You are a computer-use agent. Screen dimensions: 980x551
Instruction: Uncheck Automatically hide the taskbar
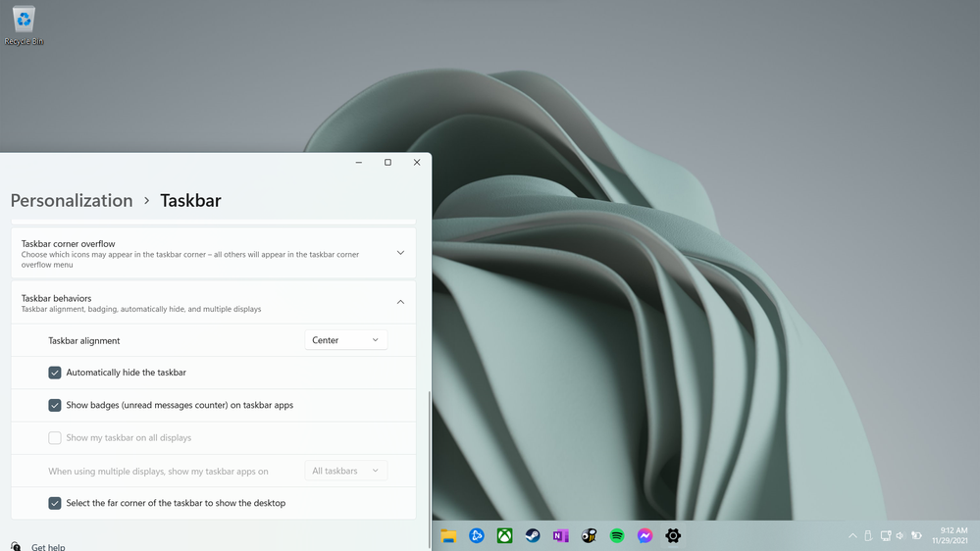coord(54,373)
